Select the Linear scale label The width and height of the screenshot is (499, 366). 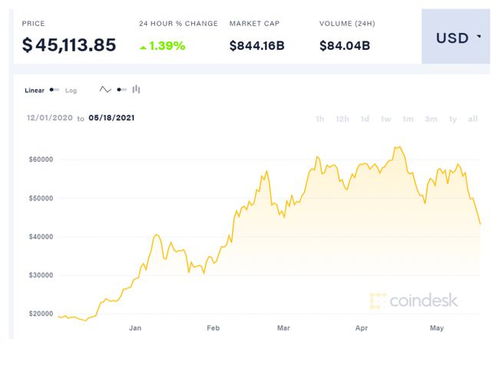34,90
